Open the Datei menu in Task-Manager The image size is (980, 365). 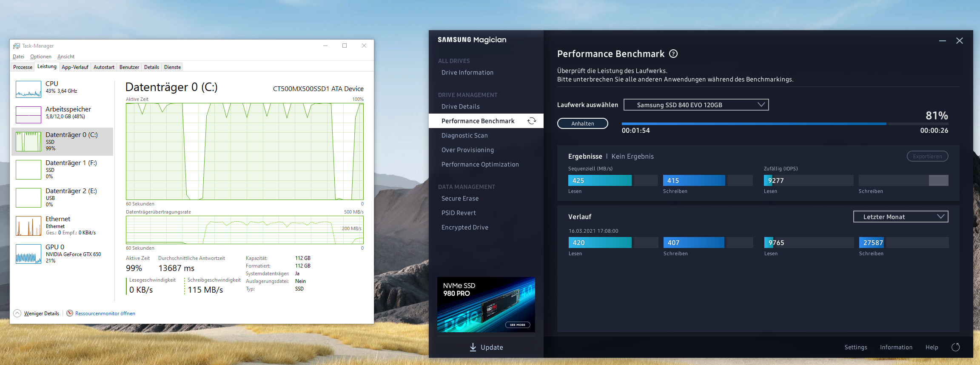(x=18, y=57)
